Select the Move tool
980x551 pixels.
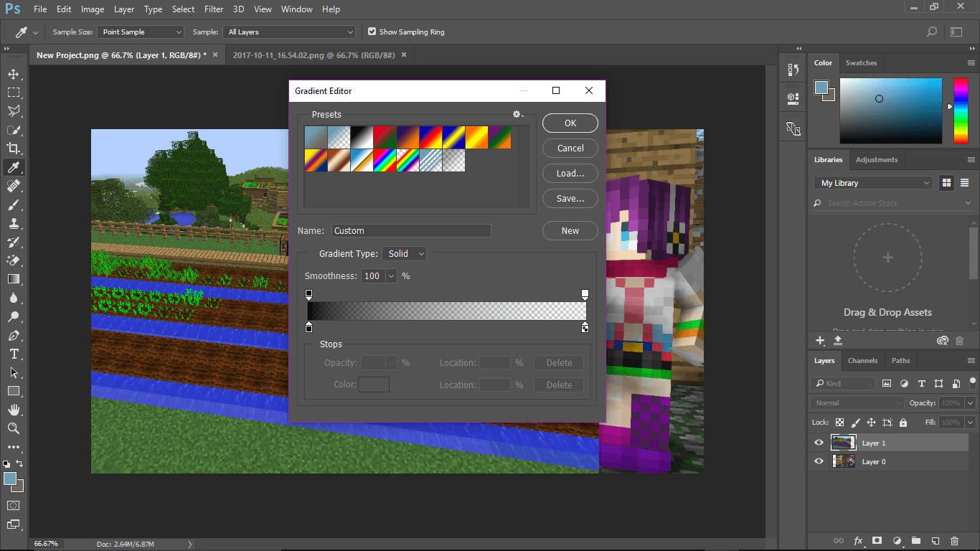pyautogui.click(x=14, y=73)
